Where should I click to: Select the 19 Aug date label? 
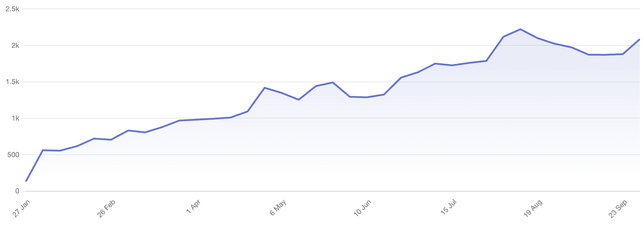pyautogui.click(x=533, y=208)
